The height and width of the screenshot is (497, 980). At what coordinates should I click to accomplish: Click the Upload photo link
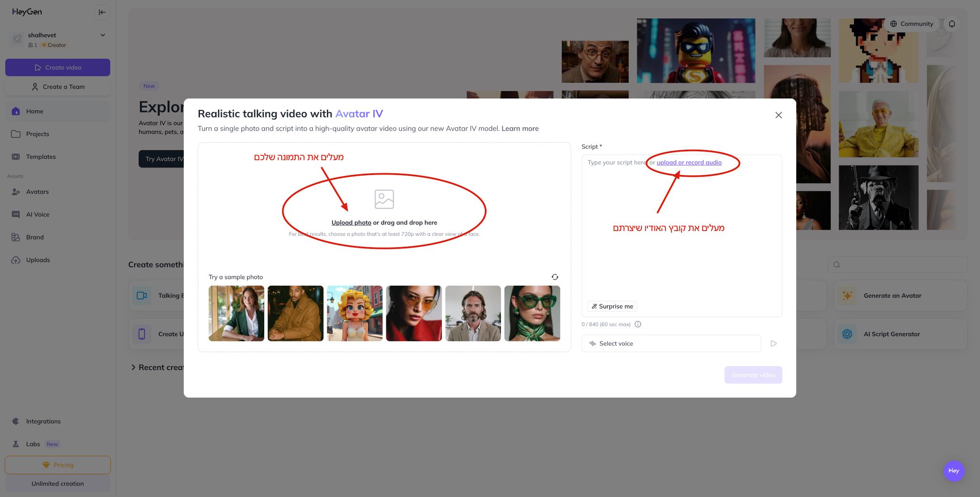(351, 222)
